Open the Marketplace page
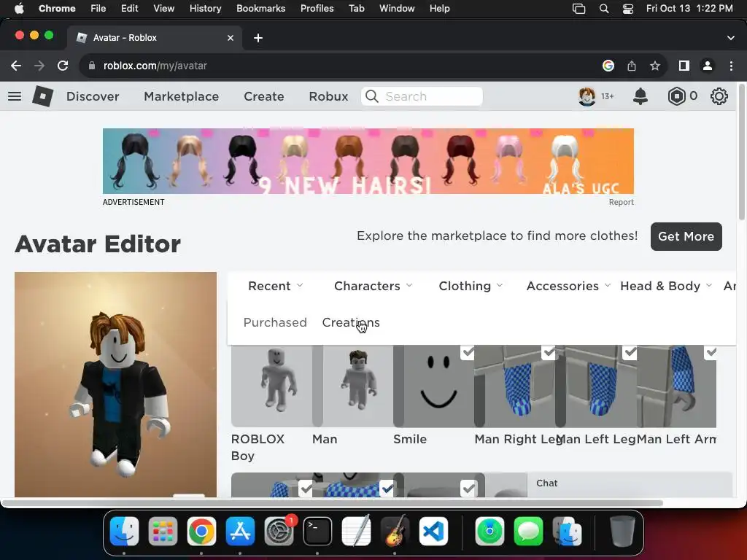The width and height of the screenshot is (747, 560). tap(182, 97)
